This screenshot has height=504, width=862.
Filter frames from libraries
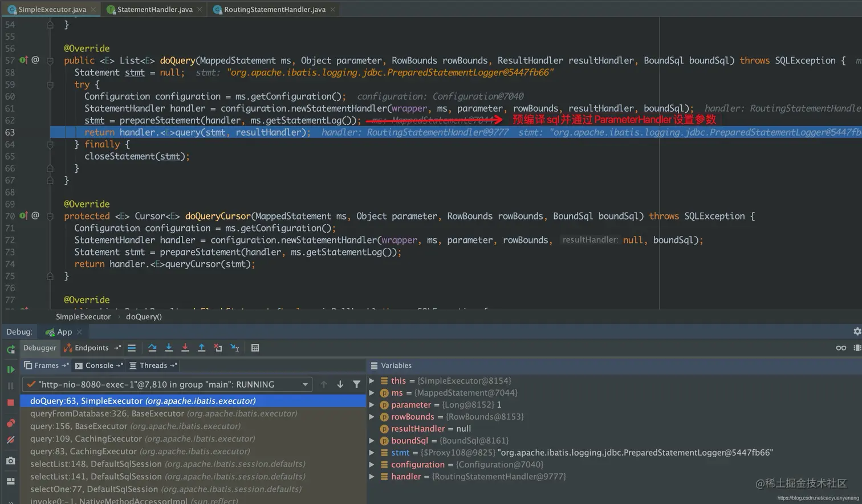[357, 384]
